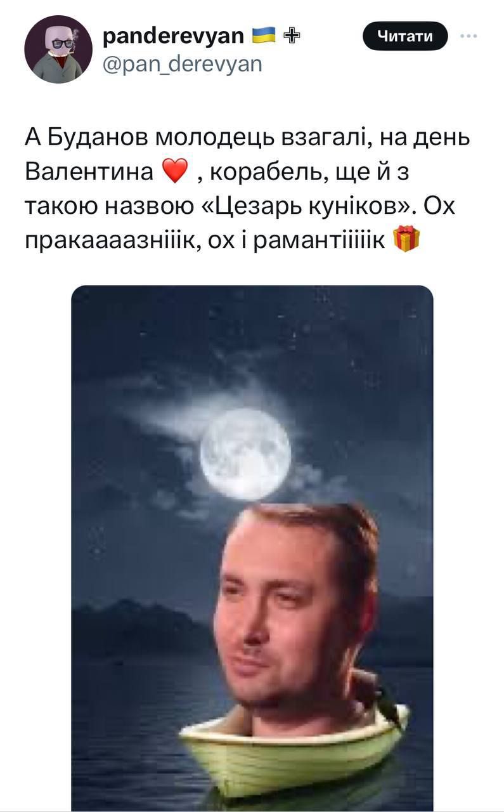Screen dimensions: 504x812
Task: Click the panderevyan display name
Action: coord(173,36)
